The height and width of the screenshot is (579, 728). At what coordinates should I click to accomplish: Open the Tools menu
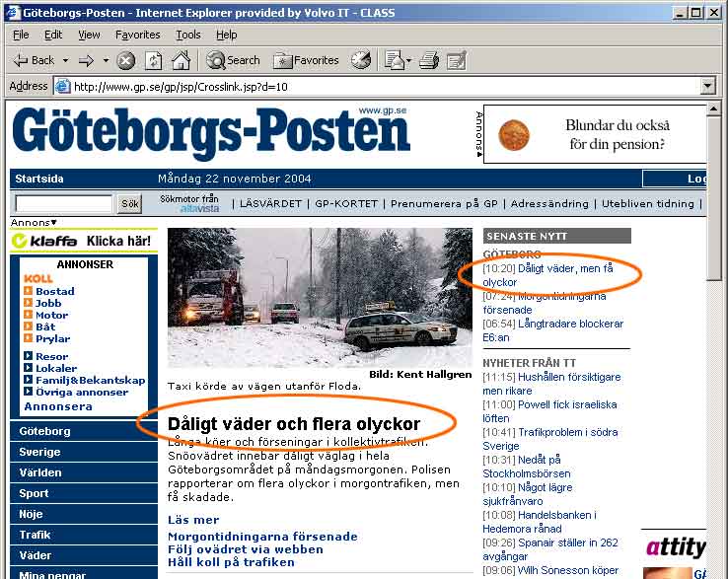(x=188, y=35)
